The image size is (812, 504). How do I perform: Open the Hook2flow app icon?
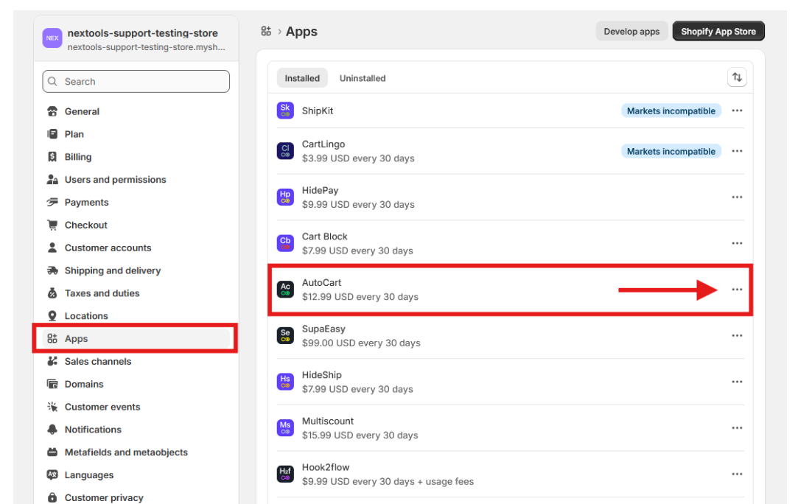point(285,474)
